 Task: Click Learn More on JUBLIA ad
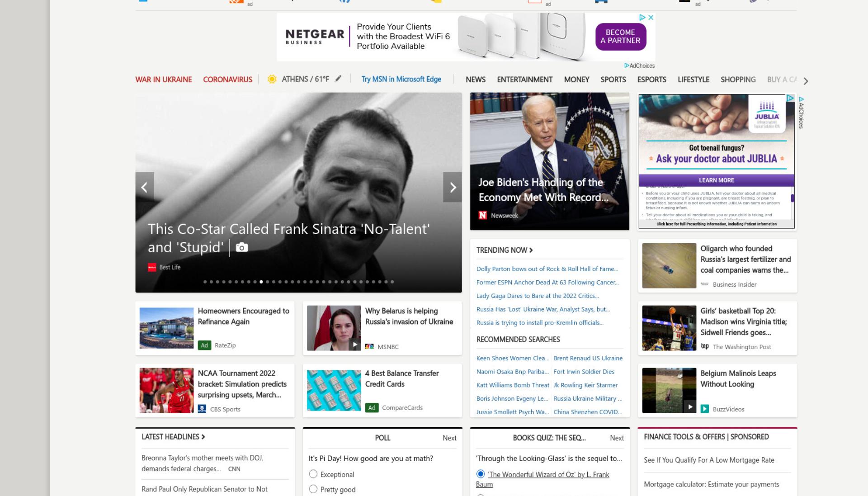point(716,180)
